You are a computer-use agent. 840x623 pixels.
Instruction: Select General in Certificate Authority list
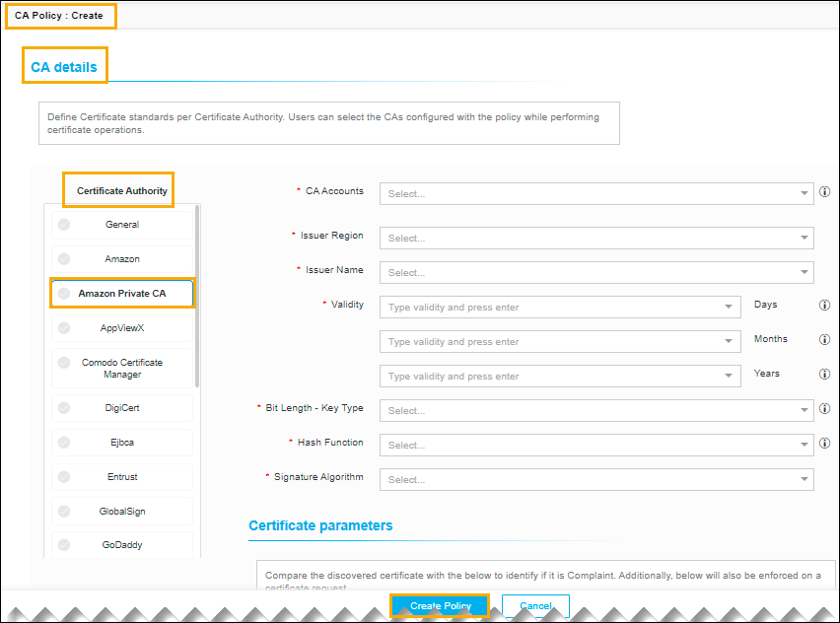(122, 225)
